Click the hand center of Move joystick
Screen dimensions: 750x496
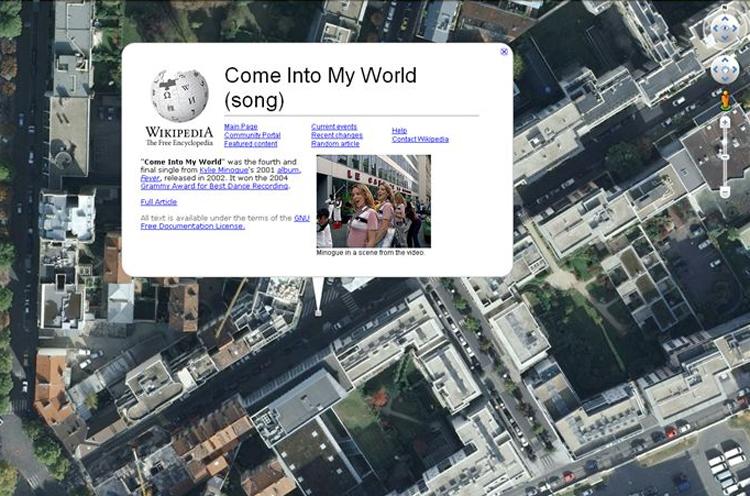click(725, 69)
